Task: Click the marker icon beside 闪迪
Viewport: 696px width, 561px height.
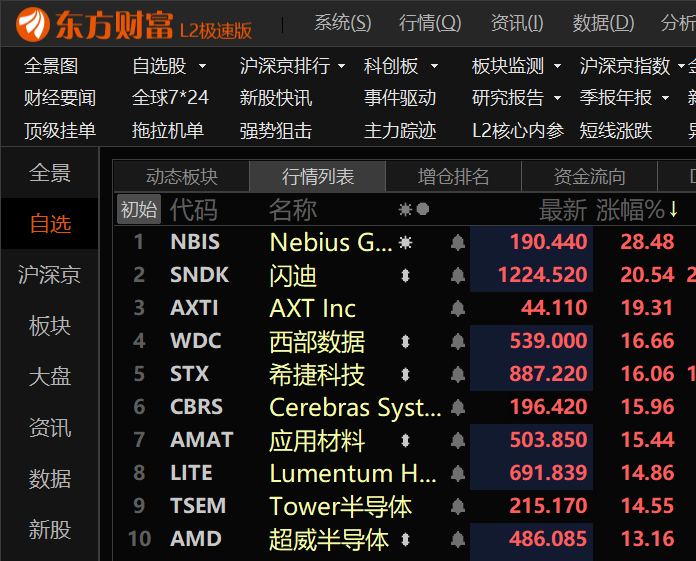Action: click(405, 276)
